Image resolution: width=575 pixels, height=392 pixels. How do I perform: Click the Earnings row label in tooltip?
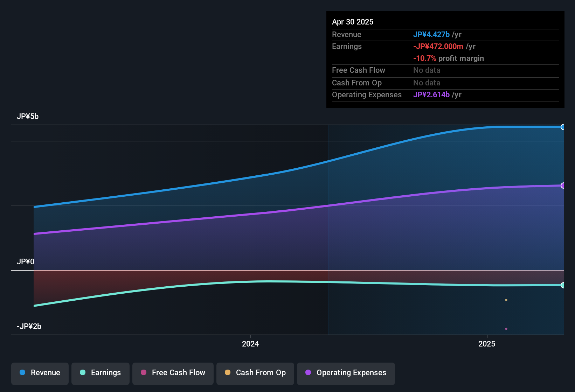347,46
